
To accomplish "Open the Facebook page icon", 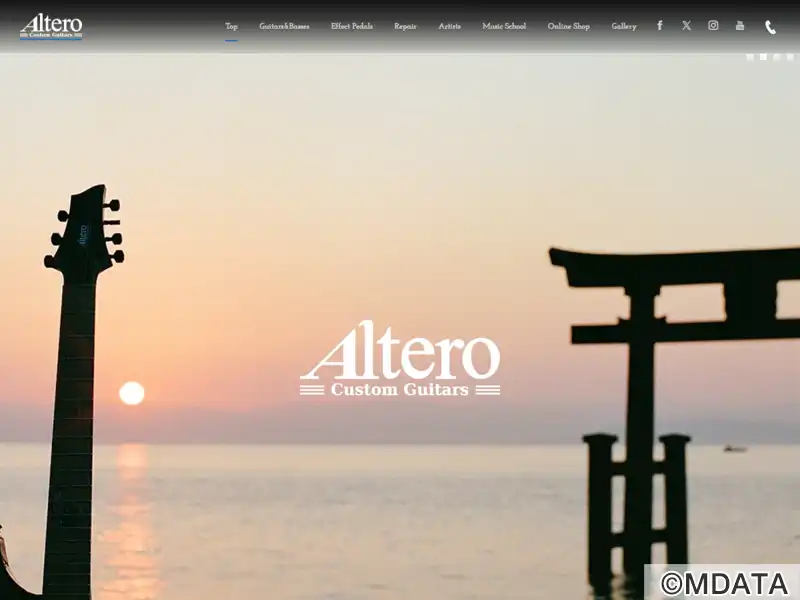I will 660,26.
